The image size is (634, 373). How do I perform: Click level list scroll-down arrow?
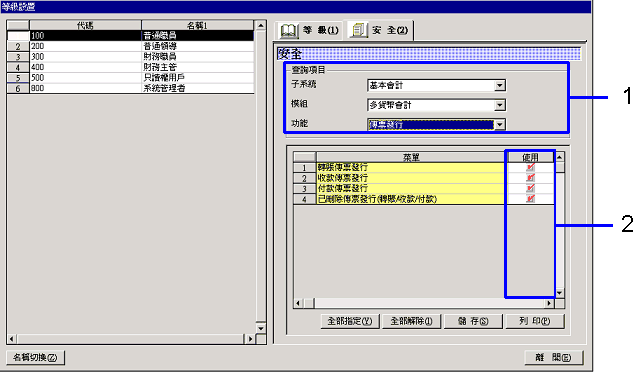(x=261, y=328)
